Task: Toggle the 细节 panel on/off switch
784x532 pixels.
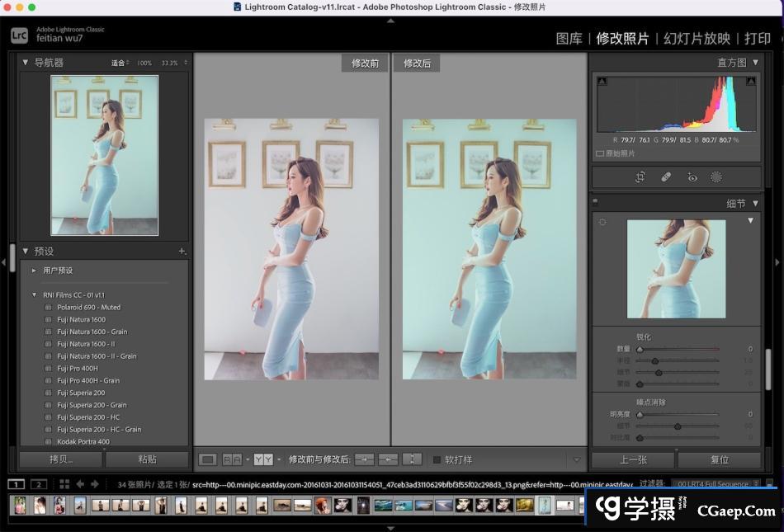Action: [x=596, y=201]
